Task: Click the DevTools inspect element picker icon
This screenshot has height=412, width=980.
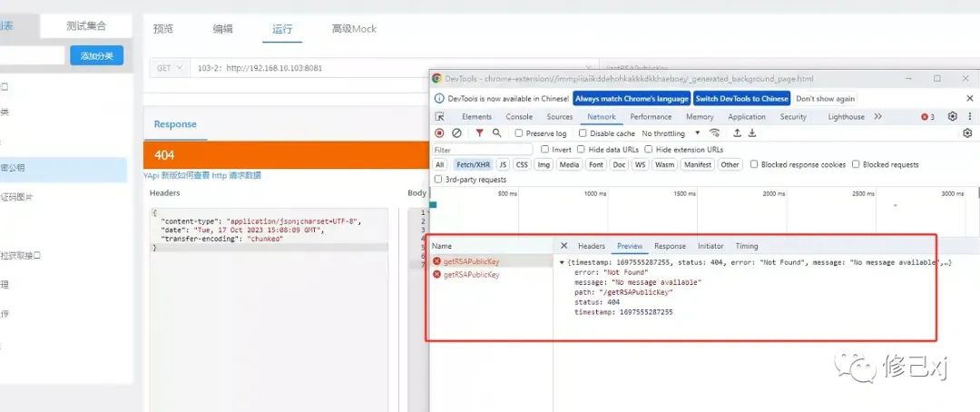Action: 439,117
